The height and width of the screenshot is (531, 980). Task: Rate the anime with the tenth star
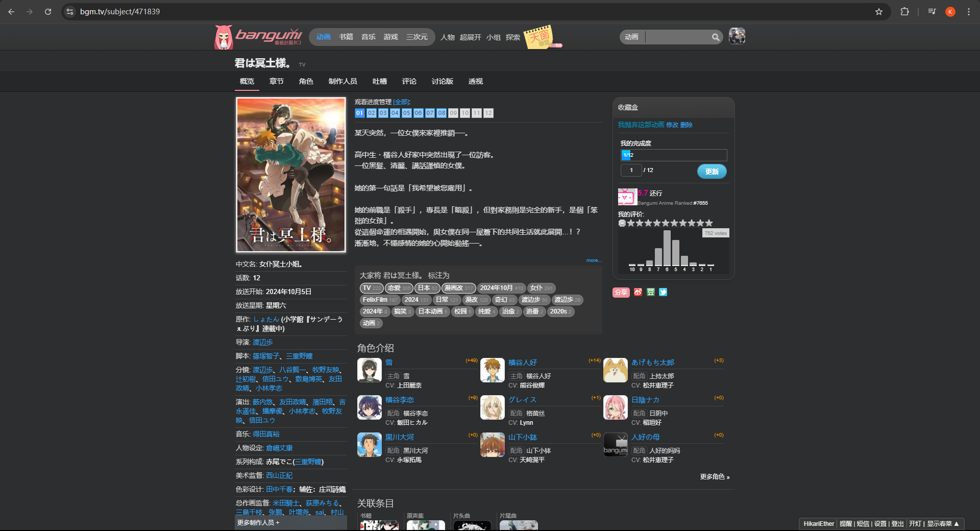[709, 223]
